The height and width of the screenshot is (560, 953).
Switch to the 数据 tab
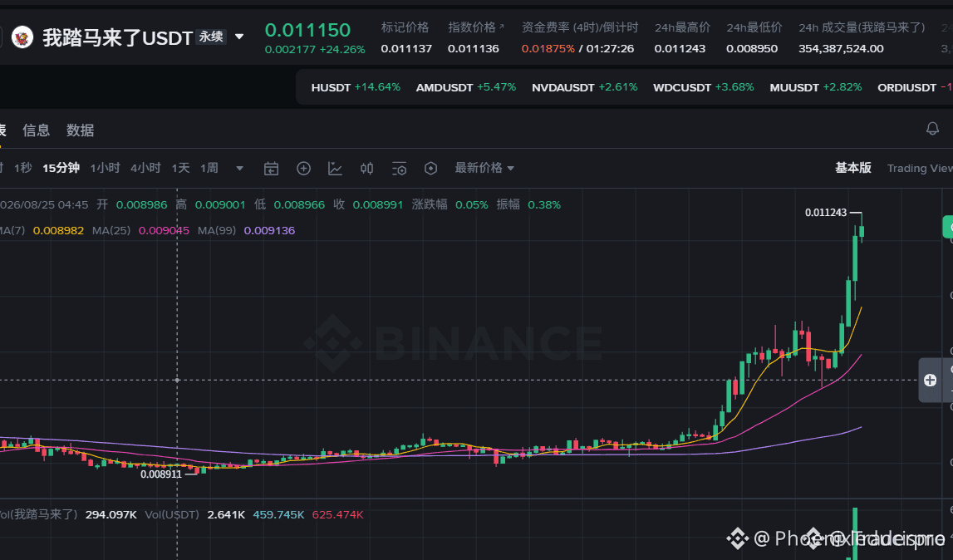81,130
